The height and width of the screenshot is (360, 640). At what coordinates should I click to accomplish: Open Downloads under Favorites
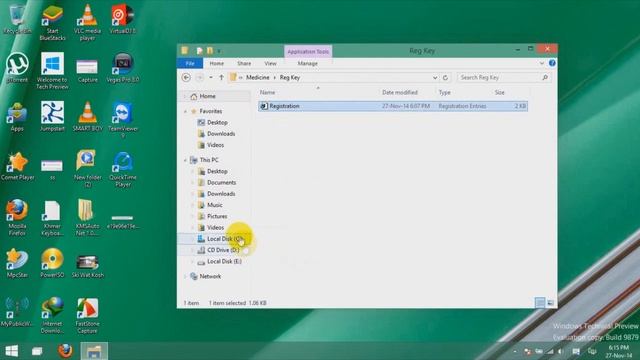coord(221,134)
